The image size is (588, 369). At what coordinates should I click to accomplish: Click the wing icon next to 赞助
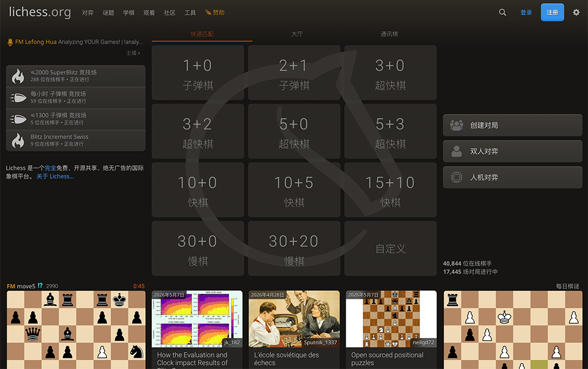[208, 12]
